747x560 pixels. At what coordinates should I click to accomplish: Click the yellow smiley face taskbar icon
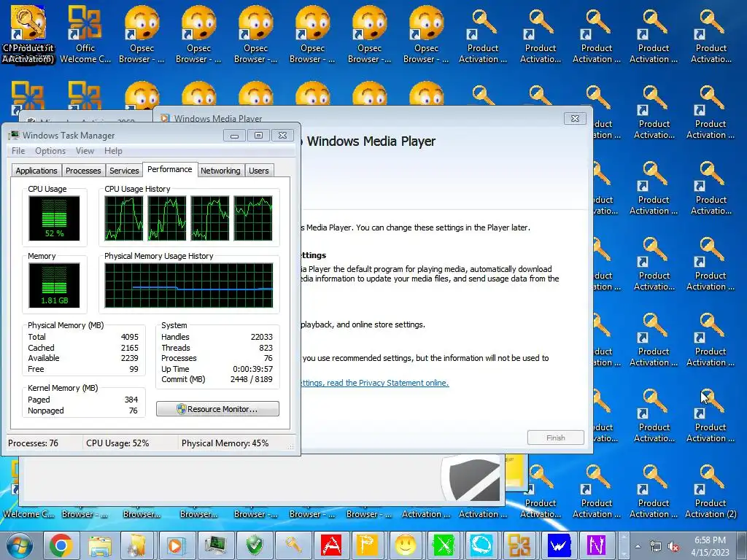406,545
